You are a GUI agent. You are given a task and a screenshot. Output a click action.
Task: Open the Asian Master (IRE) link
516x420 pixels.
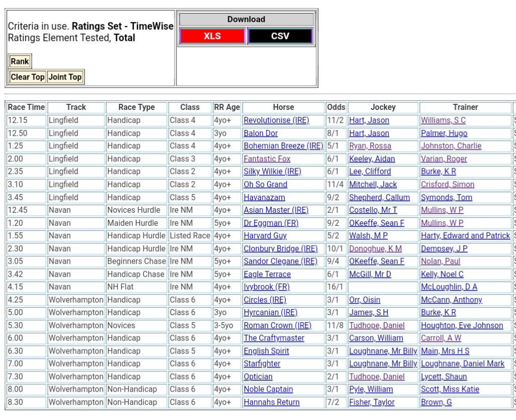pyautogui.click(x=276, y=210)
